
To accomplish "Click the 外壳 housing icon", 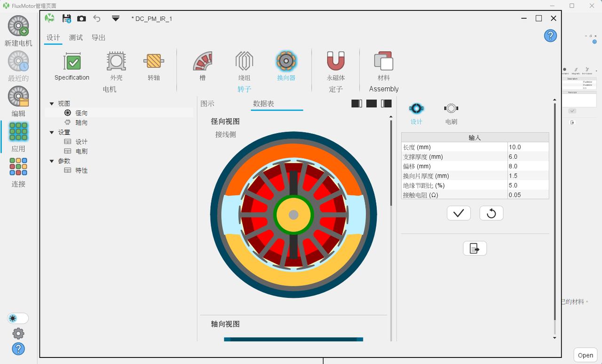I will coord(116,61).
